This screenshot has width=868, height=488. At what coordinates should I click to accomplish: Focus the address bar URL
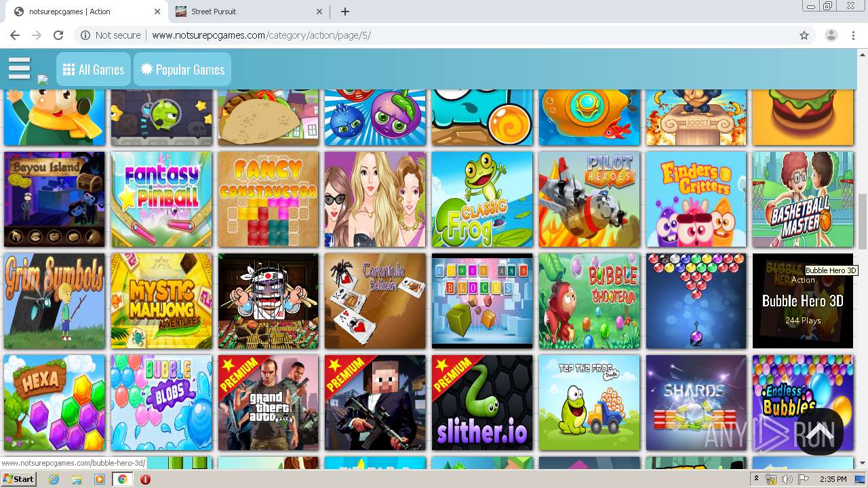(261, 35)
